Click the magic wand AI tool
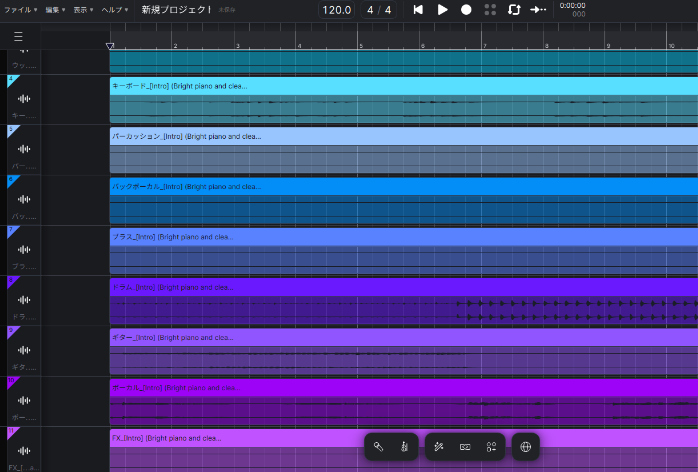 tap(439, 446)
